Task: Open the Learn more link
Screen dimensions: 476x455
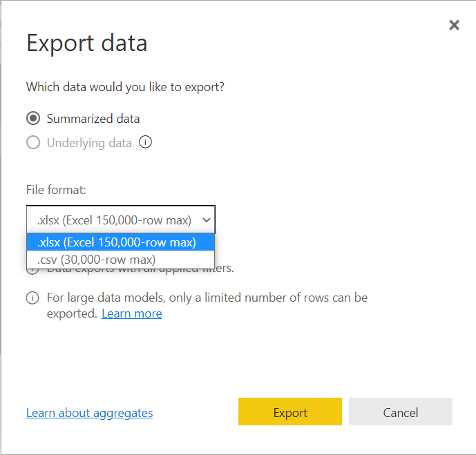Action: 132,313
